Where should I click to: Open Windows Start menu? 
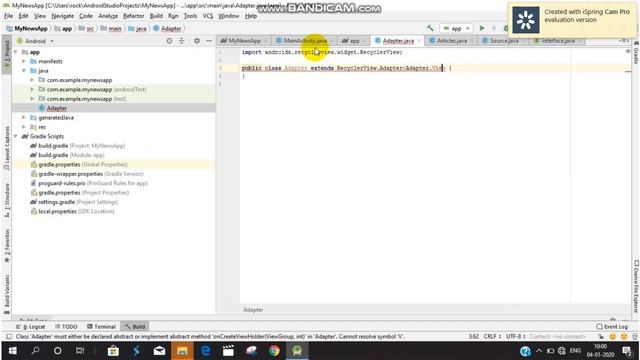coord(12,351)
